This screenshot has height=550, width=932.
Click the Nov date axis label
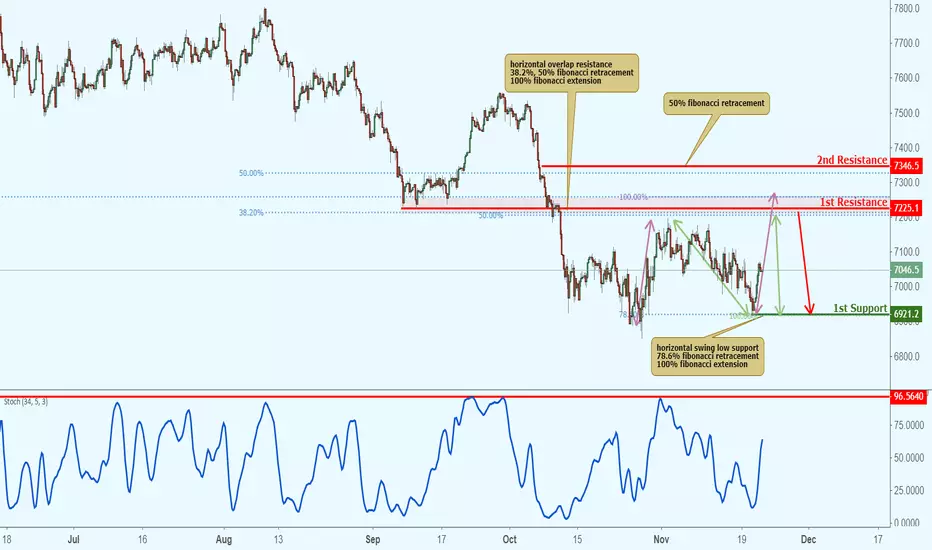point(661,540)
